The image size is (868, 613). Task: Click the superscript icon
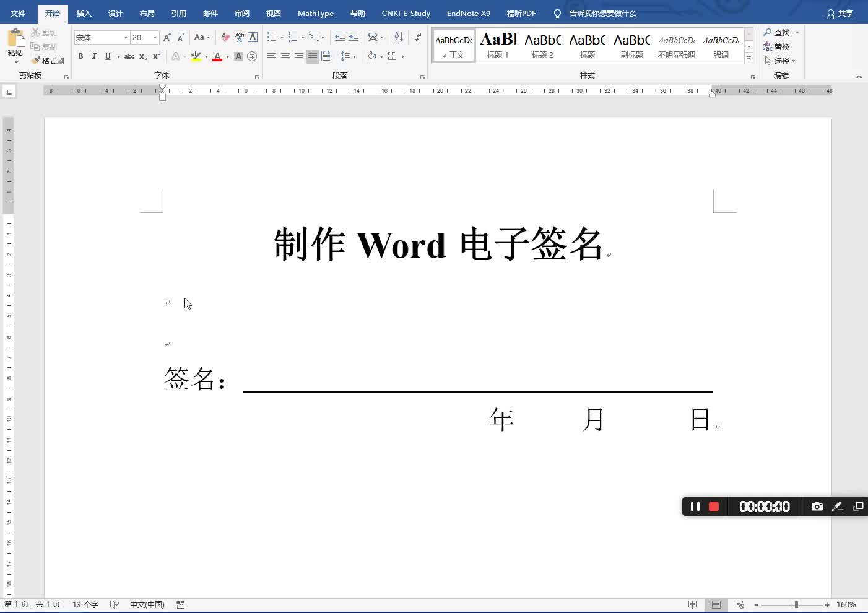[157, 56]
